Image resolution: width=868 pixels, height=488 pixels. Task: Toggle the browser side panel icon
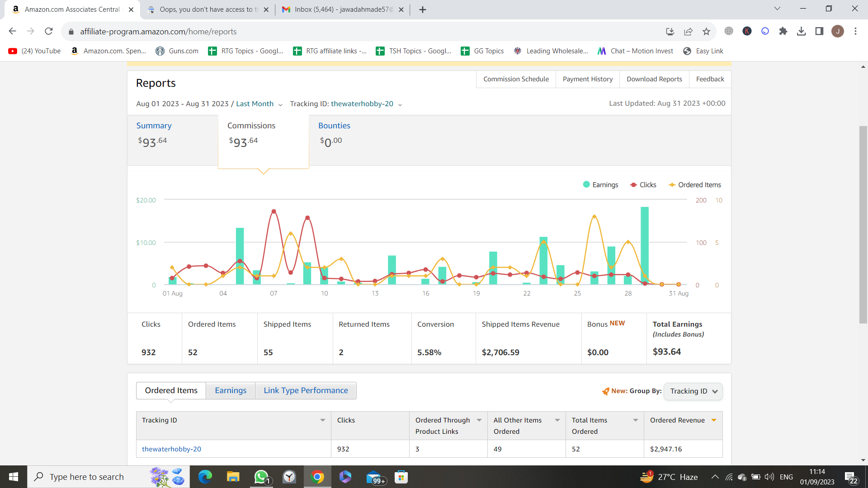pyautogui.click(x=819, y=31)
